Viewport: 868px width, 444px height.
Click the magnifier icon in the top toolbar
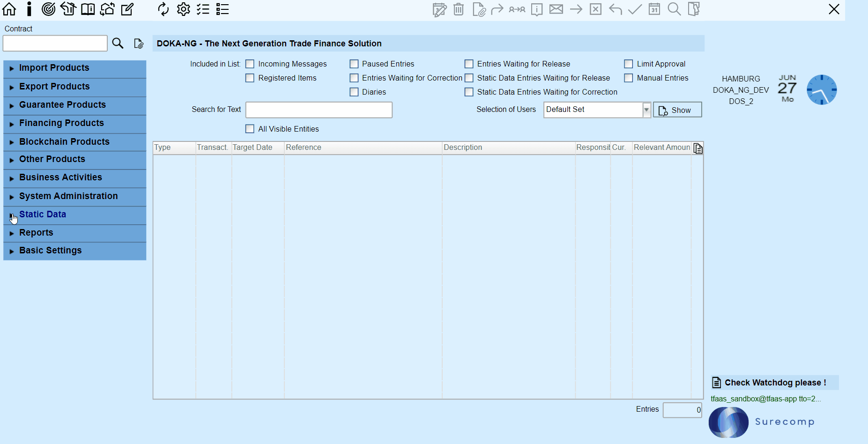coord(674,9)
